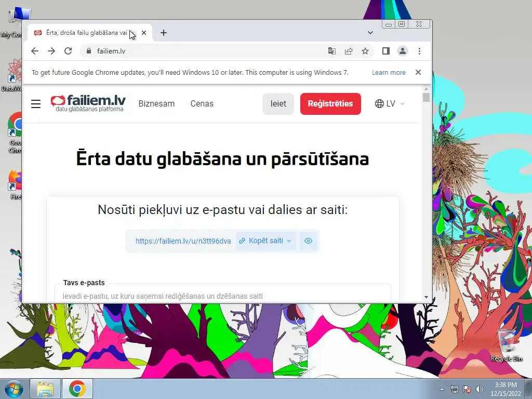The height and width of the screenshot is (399, 532).
Task: Open Chrome side panel
Action: click(x=386, y=51)
